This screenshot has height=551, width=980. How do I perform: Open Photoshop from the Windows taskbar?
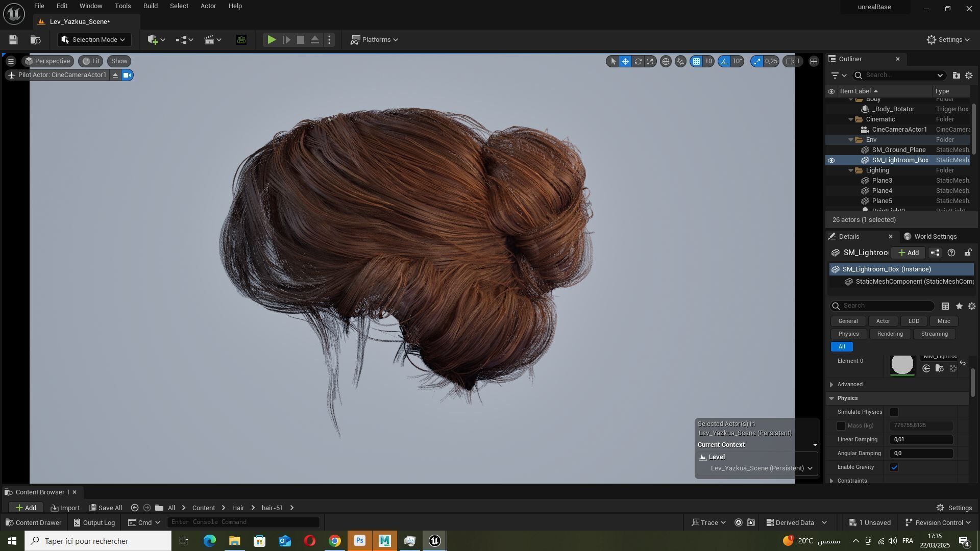360,541
